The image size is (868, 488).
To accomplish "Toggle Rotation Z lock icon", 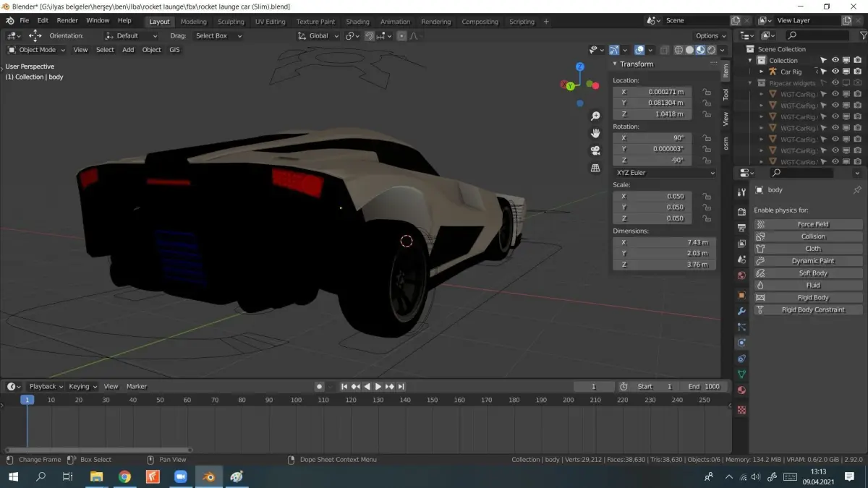I will (706, 160).
